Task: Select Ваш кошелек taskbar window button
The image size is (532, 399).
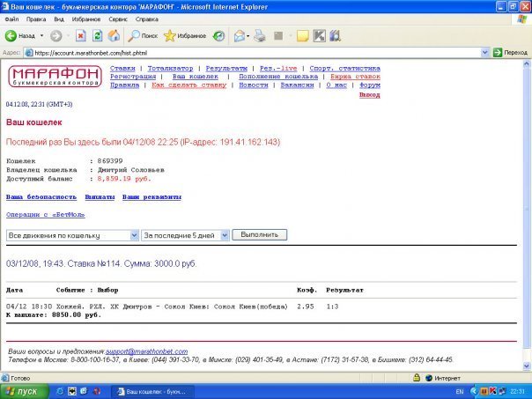Action: tap(152, 392)
